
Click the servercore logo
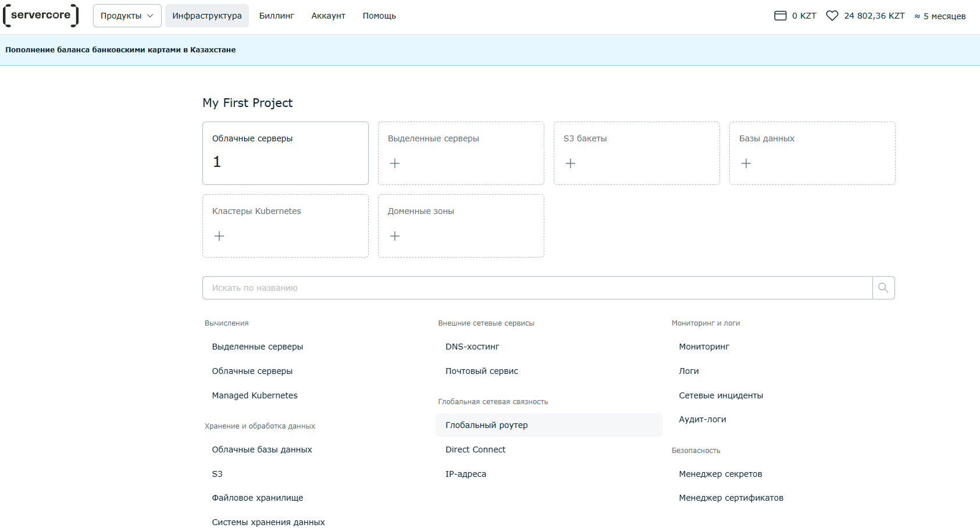41,16
